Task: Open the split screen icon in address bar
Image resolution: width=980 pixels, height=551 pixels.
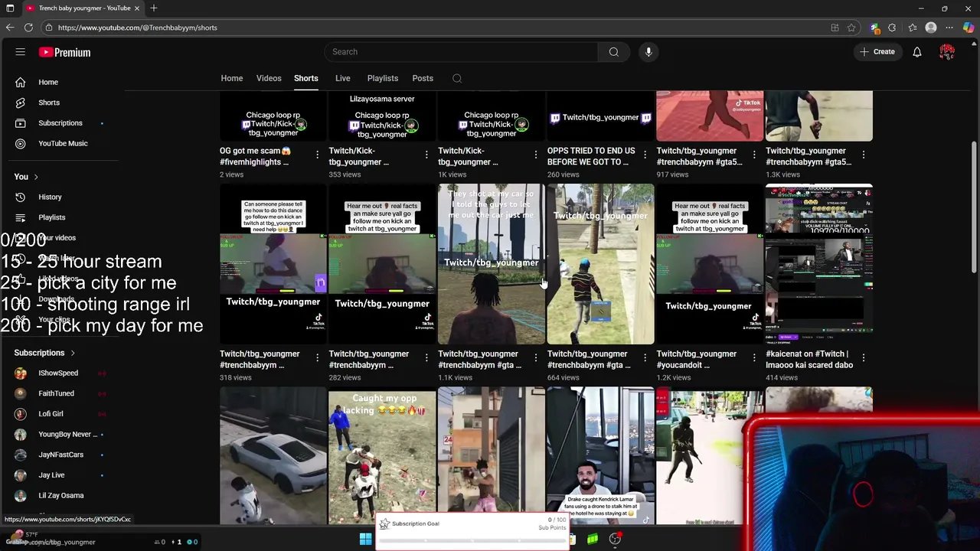Action: coord(835,28)
